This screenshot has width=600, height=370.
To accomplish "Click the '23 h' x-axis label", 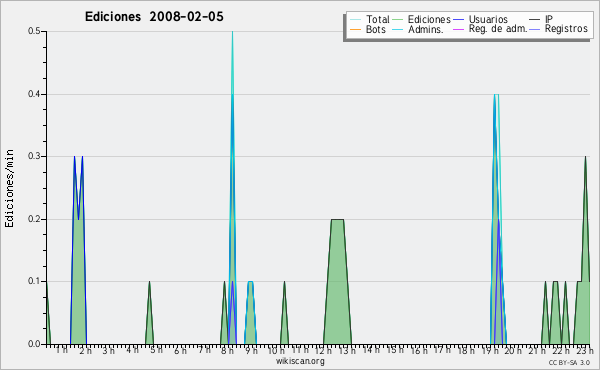I will pyautogui.click(x=585, y=351).
